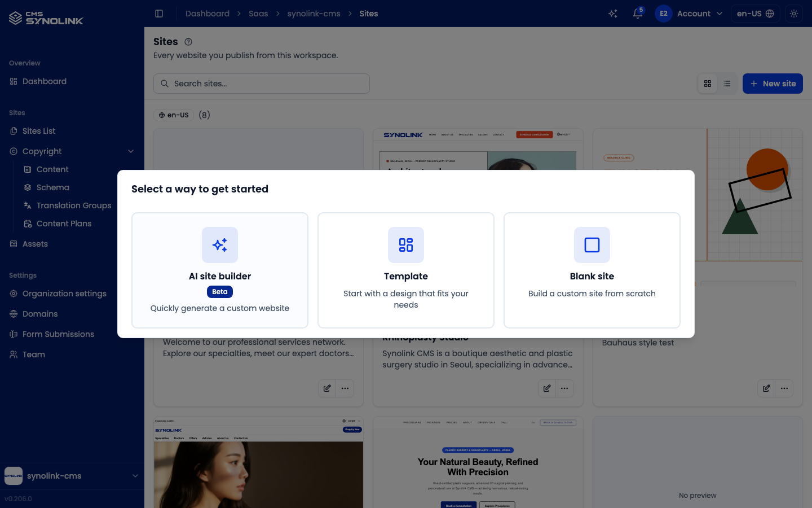Open Dashboard in the sidebar
The width and height of the screenshot is (812, 508).
(x=72, y=81)
